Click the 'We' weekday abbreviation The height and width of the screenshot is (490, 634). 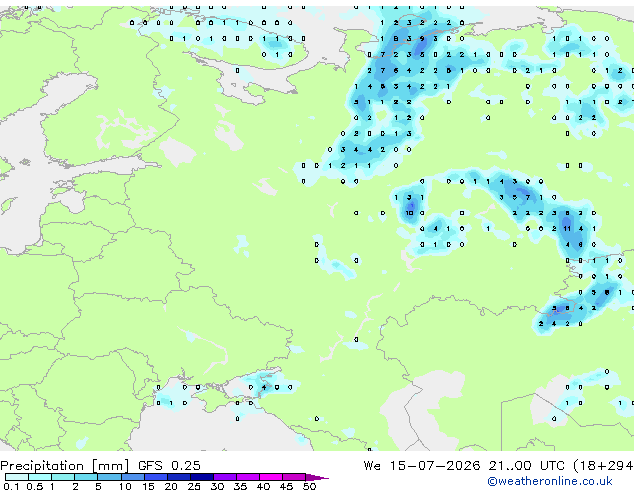[372, 466]
